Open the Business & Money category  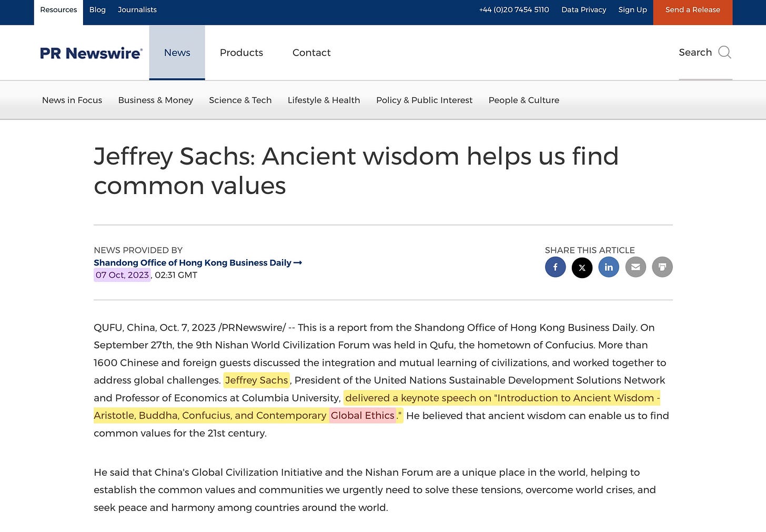tap(156, 100)
